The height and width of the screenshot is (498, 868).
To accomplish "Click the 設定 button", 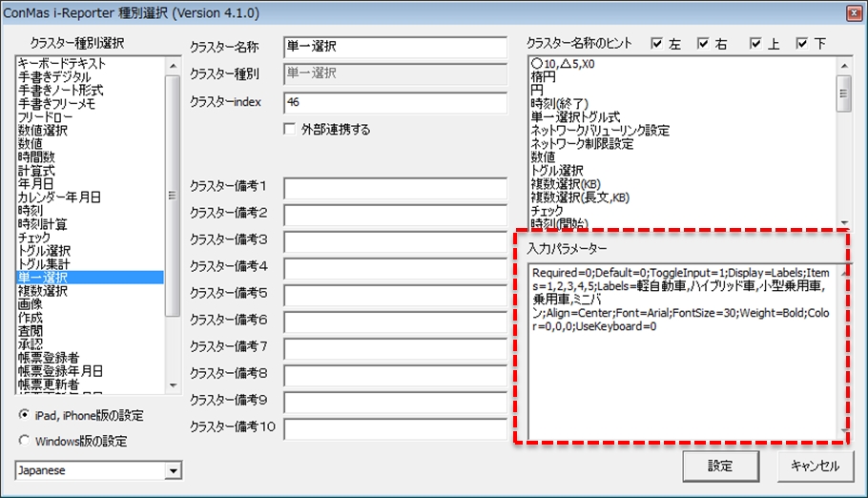I will click(719, 467).
